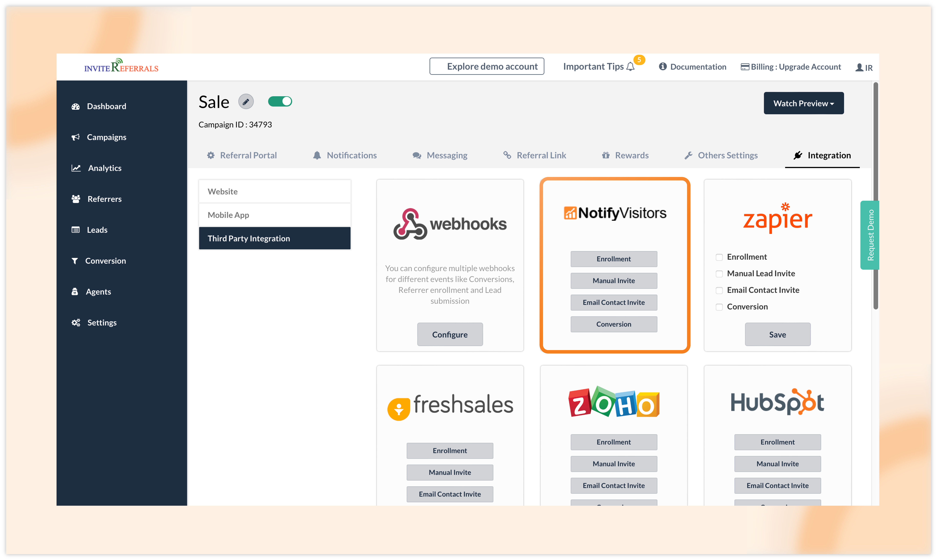Viewport: 937px width, 560px height.
Task: Tick the Zapier Conversion checkbox
Action: pyautogui.click(x=719, y=307)
